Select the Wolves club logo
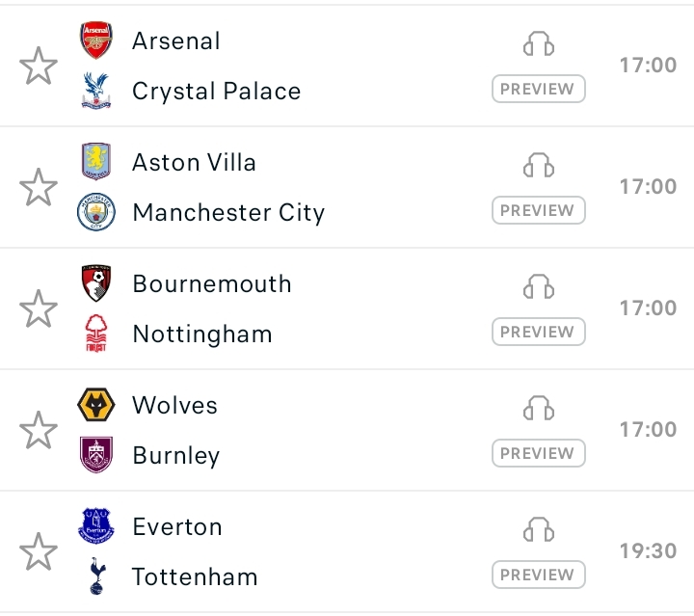The width and height of the screenshot is (694, 616). pyautogui.click(x=96, y=405)
